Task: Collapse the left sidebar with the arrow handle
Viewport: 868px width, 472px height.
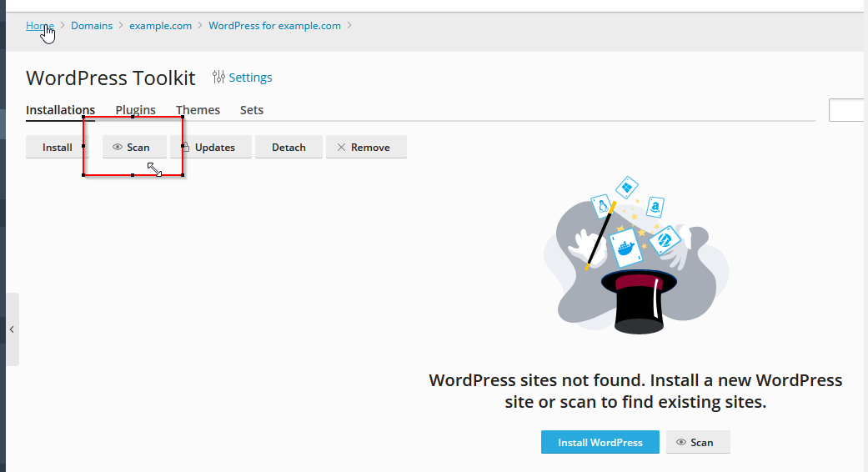Action: pyautogui.click(x=12, y=329)
